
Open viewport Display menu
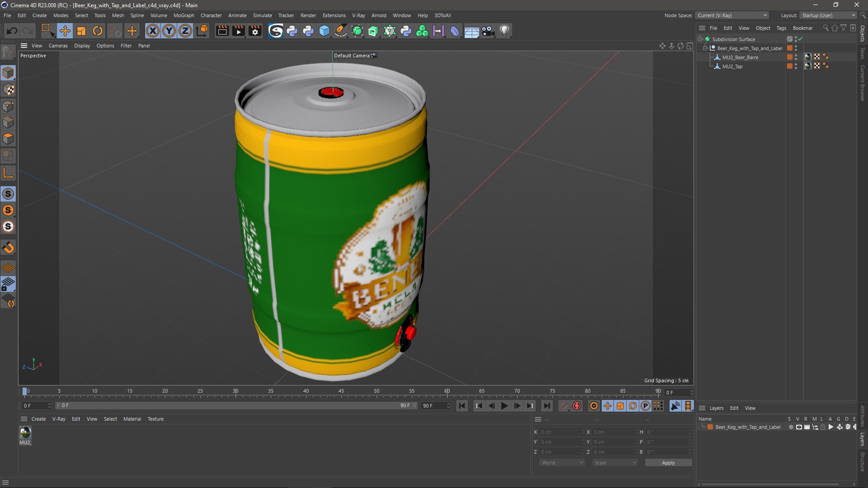[82, 46]
